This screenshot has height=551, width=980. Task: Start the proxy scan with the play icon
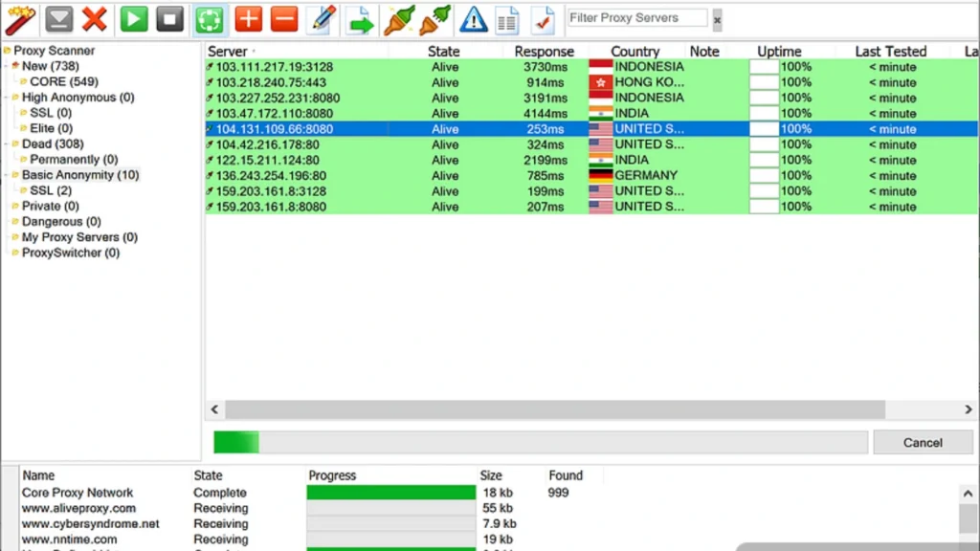[x=133, y=18]
